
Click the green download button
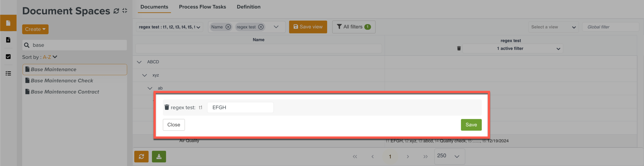[x=159, y=156]
